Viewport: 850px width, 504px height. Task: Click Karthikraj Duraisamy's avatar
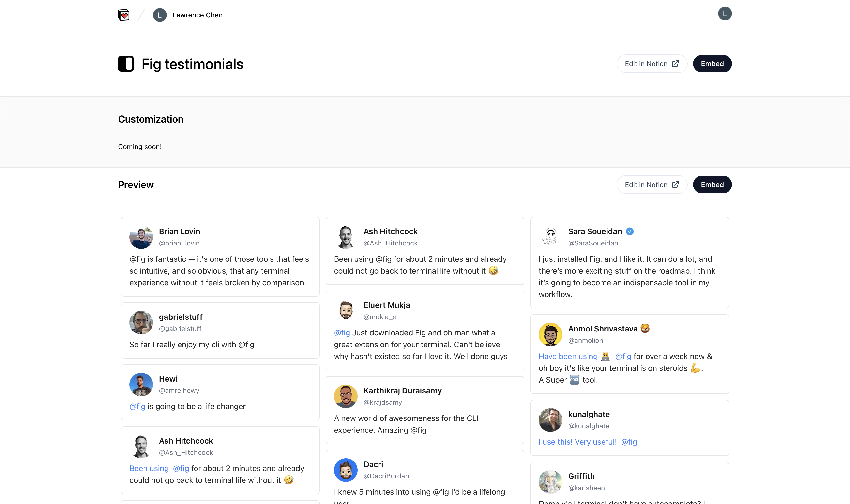pyautogui.click(x=346, y=396)
